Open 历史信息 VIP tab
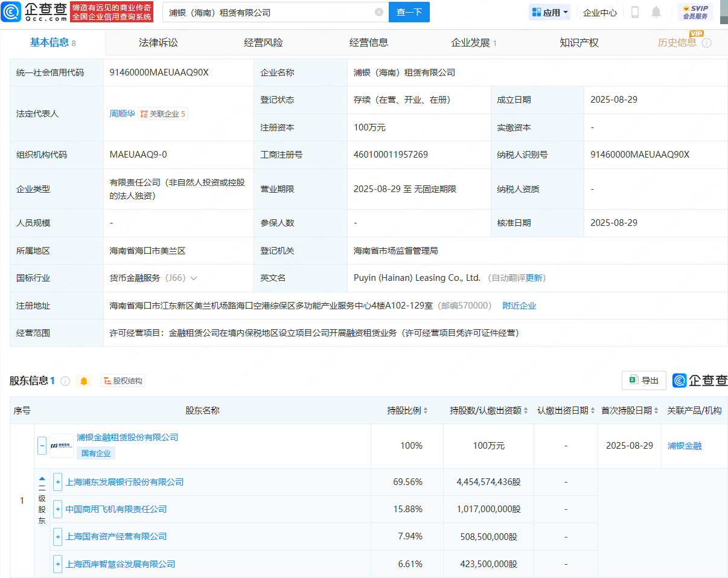This screenshot has height=578, width=728. click(677, 42)
